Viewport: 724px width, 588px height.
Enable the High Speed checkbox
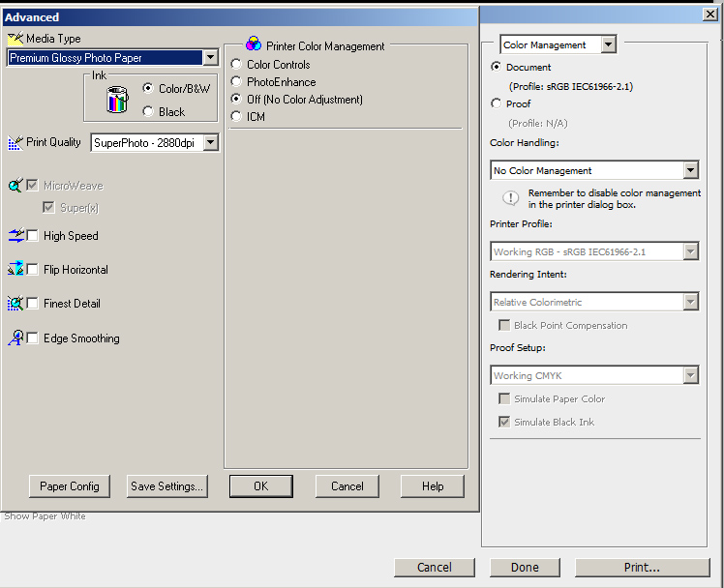[x=33, y=236]
